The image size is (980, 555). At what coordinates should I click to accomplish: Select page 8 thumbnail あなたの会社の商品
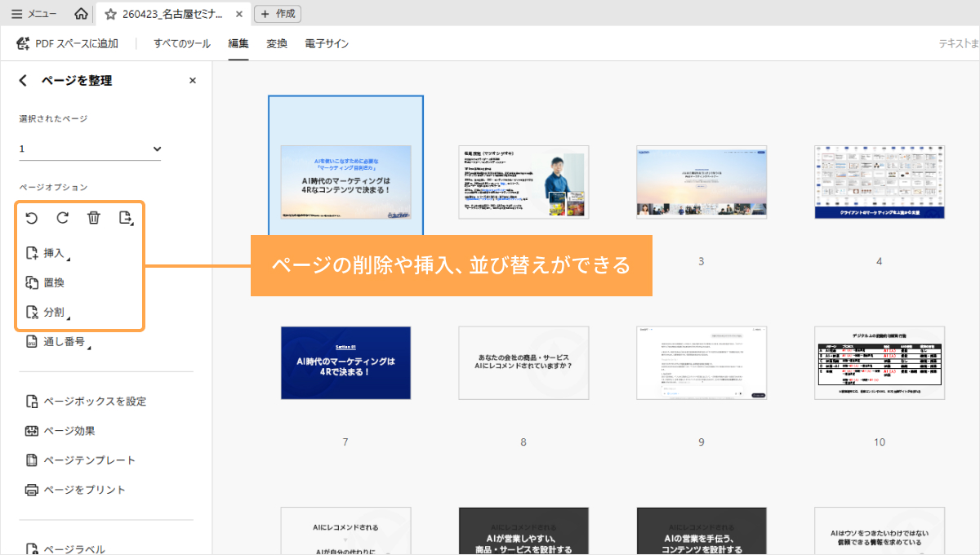pos(523,362)
